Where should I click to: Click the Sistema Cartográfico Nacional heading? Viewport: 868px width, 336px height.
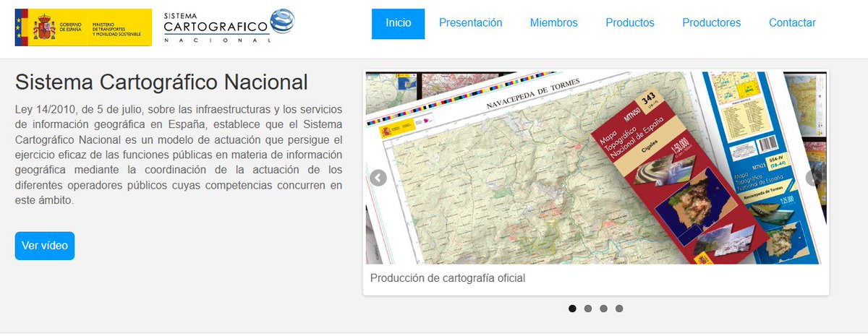161,82
